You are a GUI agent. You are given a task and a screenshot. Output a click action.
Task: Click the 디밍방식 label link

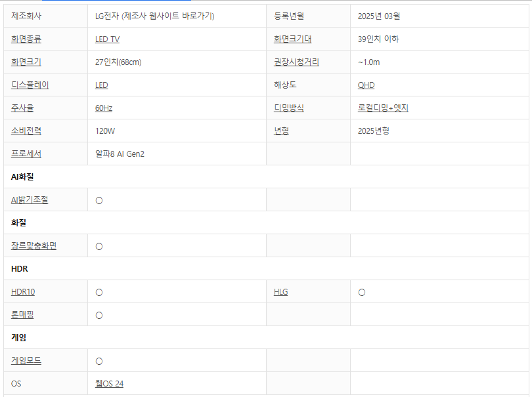click(289, 108)
